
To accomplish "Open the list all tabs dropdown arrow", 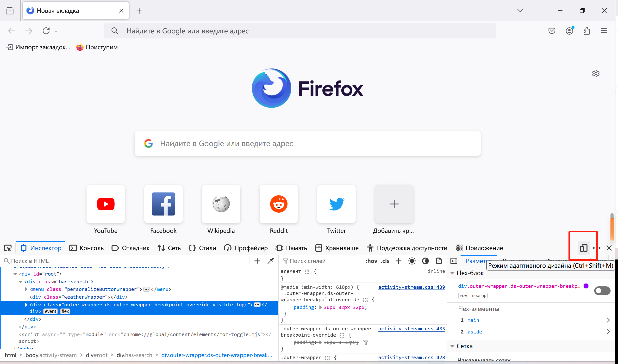I will click(520, 11).
